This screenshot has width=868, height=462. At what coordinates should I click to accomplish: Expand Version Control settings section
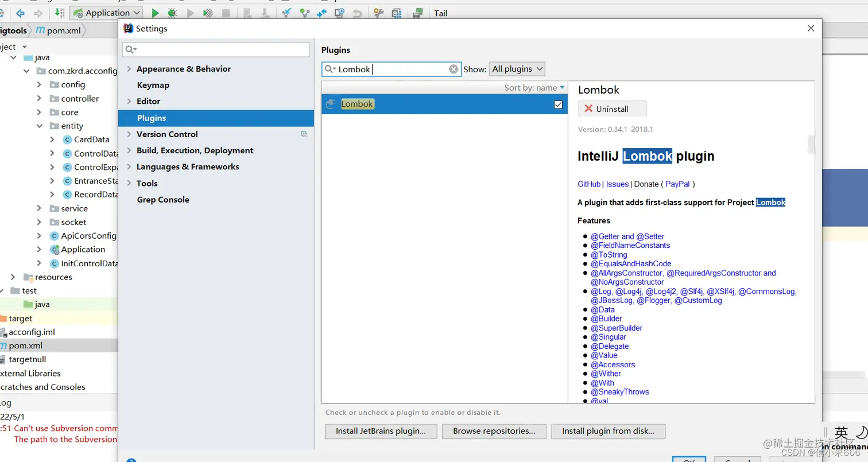click(x=129, y=134)
